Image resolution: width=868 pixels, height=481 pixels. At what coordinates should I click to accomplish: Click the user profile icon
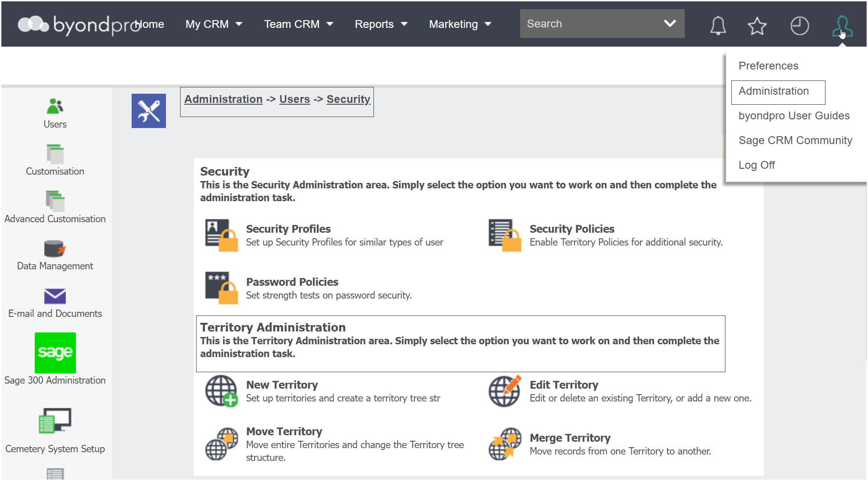842,26
